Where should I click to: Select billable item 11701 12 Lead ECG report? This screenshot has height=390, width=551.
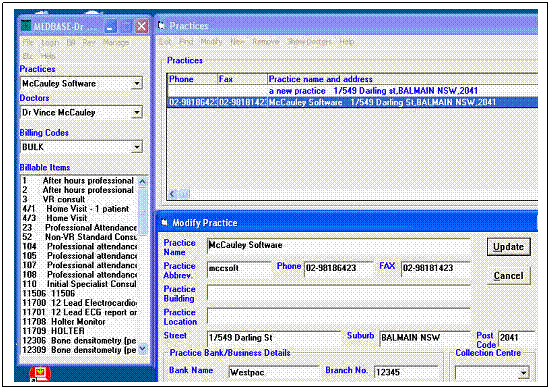pyautogui.click(x=79, y=313)
